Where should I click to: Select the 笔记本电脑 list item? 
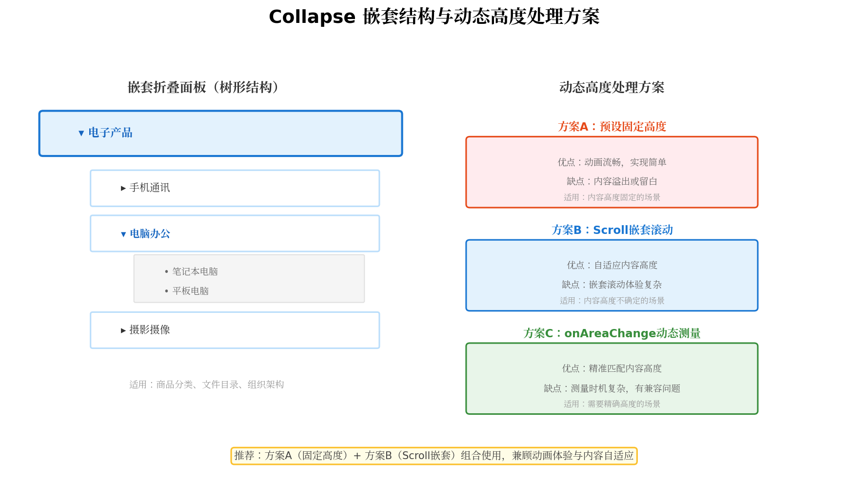pyautogui.click(x=195, y=271)
